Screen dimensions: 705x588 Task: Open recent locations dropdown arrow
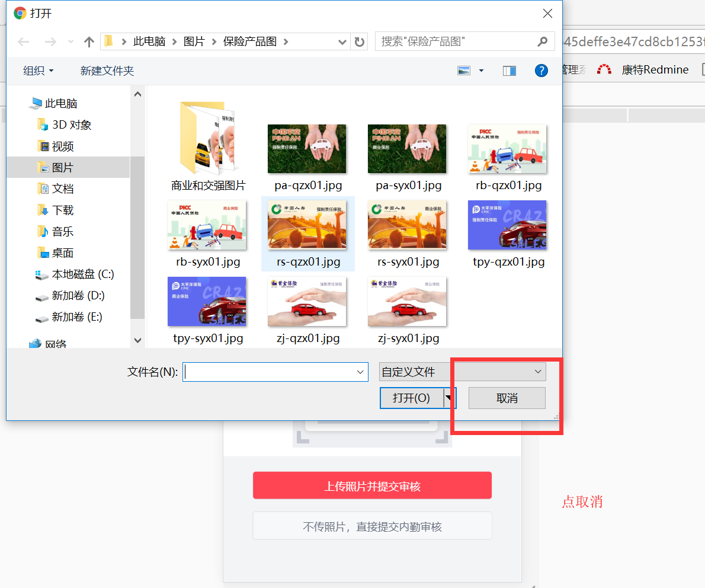point(70,42)
